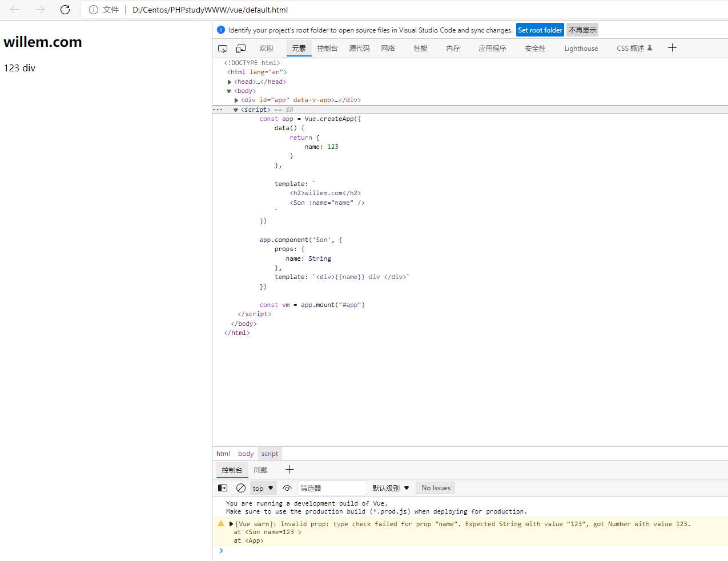This screenshot has height=561, width=728.
Task: Switch to the top 控制台 tab
Action: [327, 49]
